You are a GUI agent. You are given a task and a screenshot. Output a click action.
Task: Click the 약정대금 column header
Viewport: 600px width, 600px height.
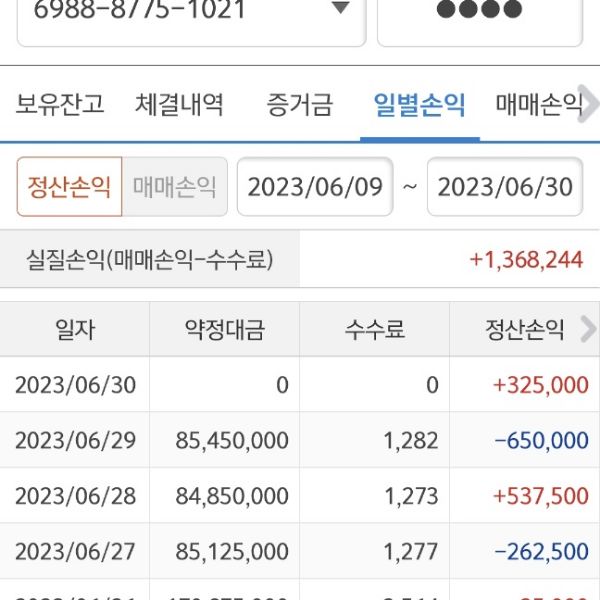pyautogui.click(x=224, y=330)
